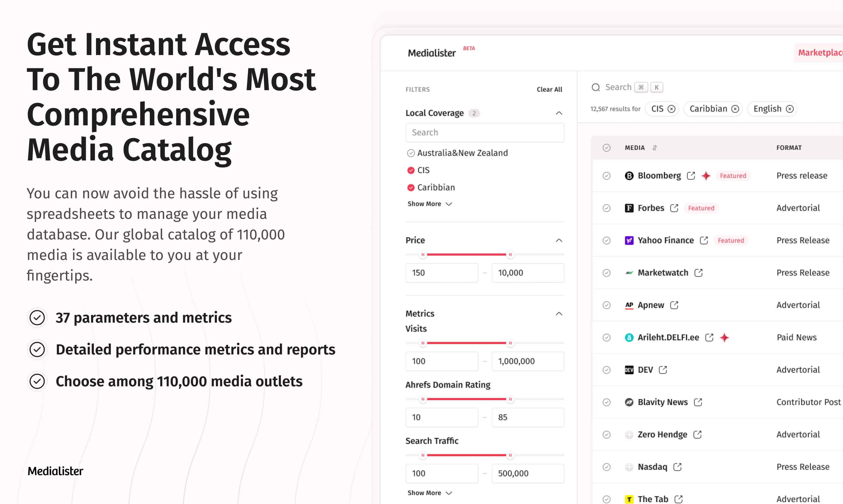Open The Tab external link icon

click(x=678, y=499)
